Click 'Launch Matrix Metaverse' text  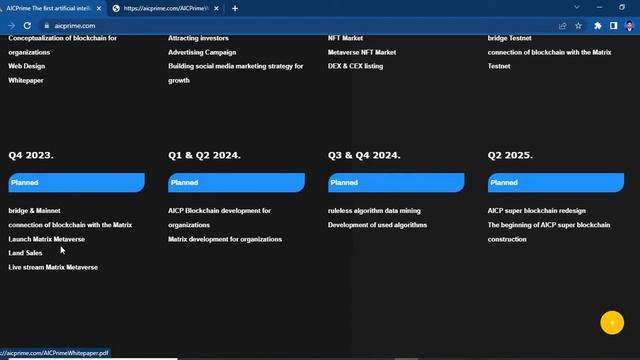[47, 239]
